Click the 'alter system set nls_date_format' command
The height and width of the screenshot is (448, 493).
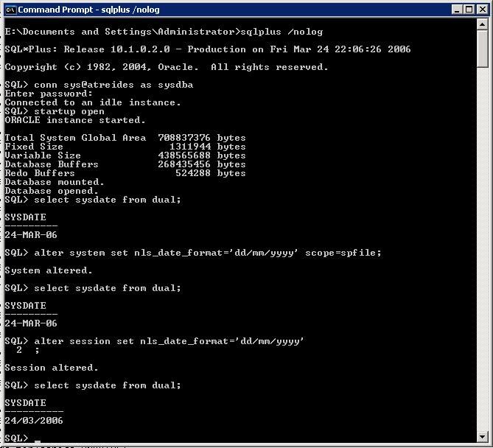[208, 253]
